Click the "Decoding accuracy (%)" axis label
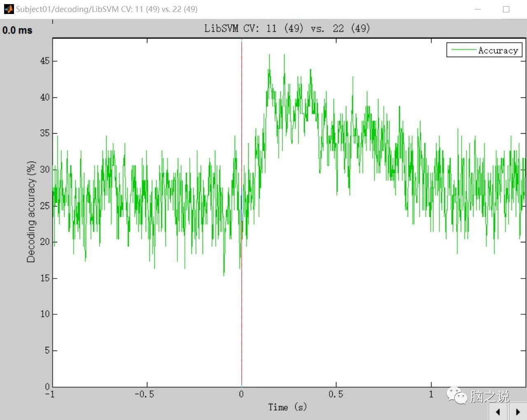527x420 pixels. [31, 212]
